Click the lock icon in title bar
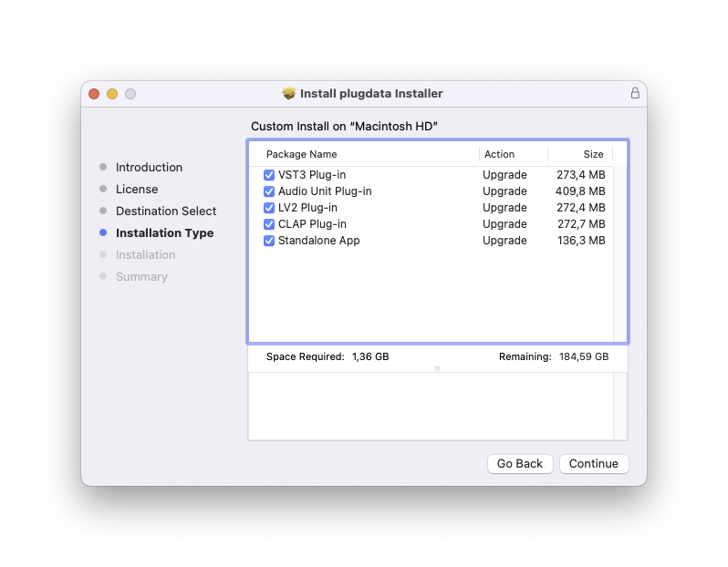Viewport: 728px width, 567px height. [x=635, y=93]
